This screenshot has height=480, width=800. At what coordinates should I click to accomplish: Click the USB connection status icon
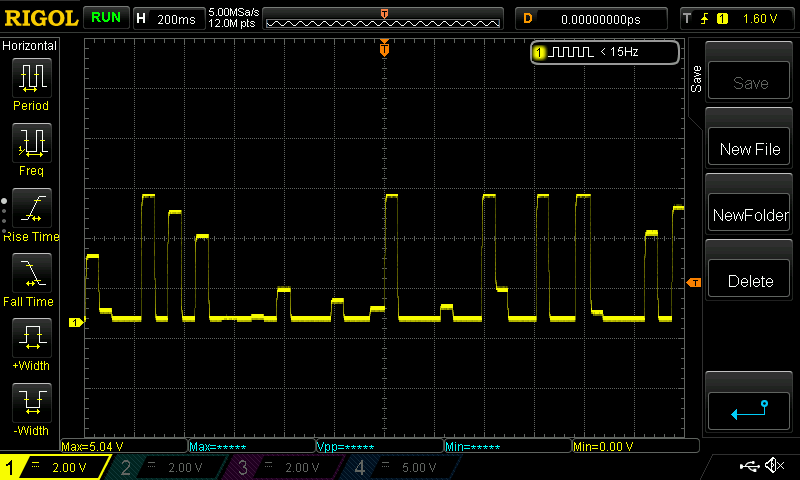click(x=748, y=466)
